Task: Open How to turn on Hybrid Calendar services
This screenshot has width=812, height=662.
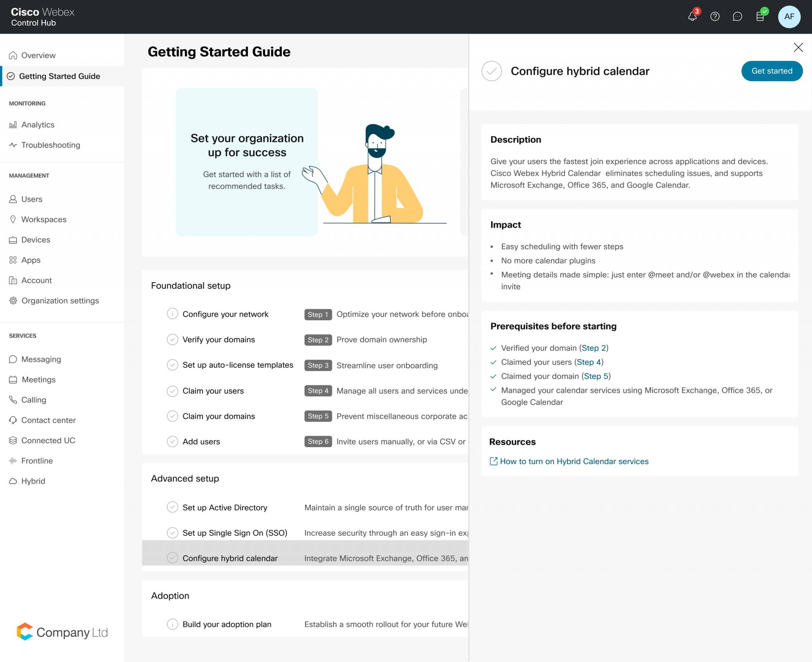Action: click(574, 461)
